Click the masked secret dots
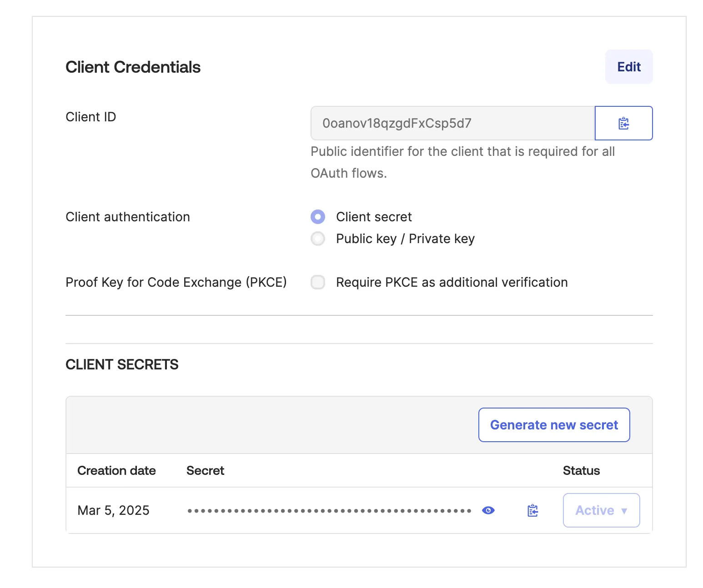The height and width of the screenshot is (588, 703). (x=329, y=511)
